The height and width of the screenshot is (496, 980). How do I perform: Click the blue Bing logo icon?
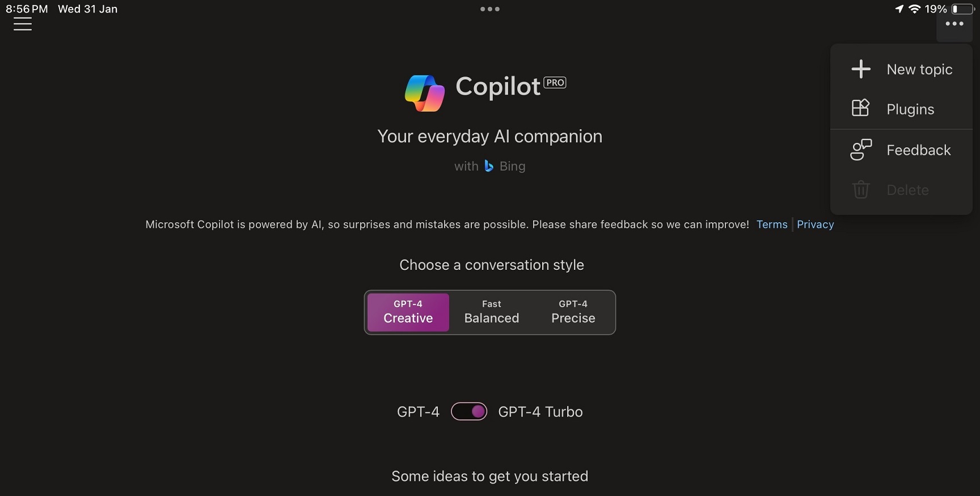pyautogui.click(x=489, y=166)
